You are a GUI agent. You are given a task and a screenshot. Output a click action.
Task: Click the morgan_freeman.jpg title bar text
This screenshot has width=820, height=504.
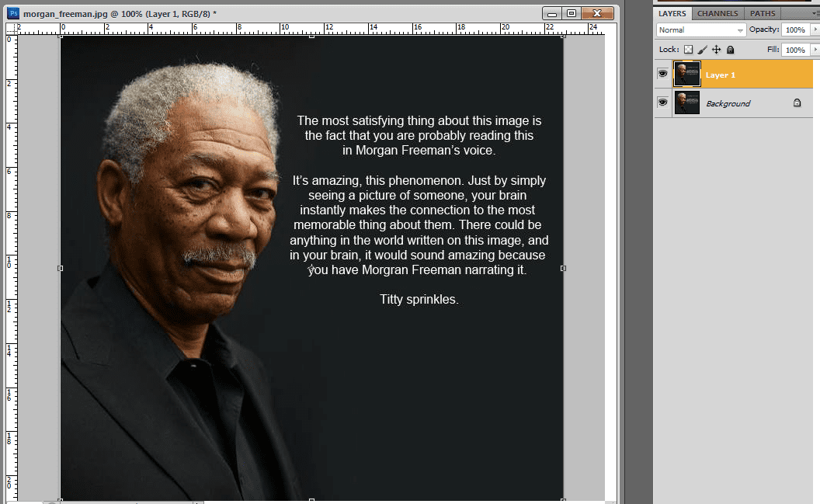(120, 14)
